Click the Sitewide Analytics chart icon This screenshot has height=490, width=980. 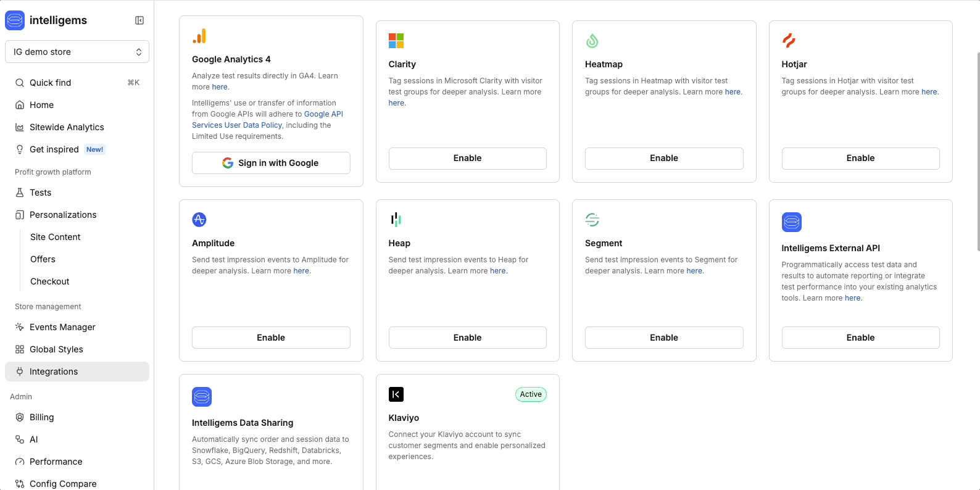20,127
